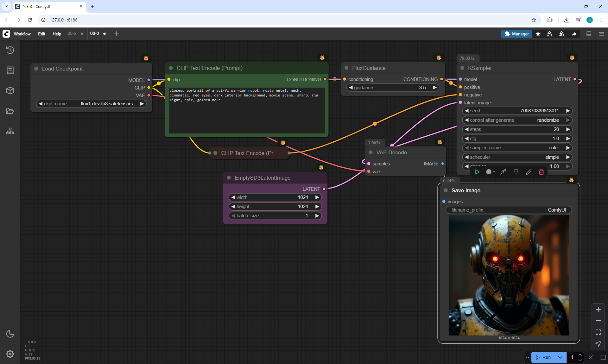
Task: Collapse the Load Checkpoint node via its dot
Action: [36, 69]
